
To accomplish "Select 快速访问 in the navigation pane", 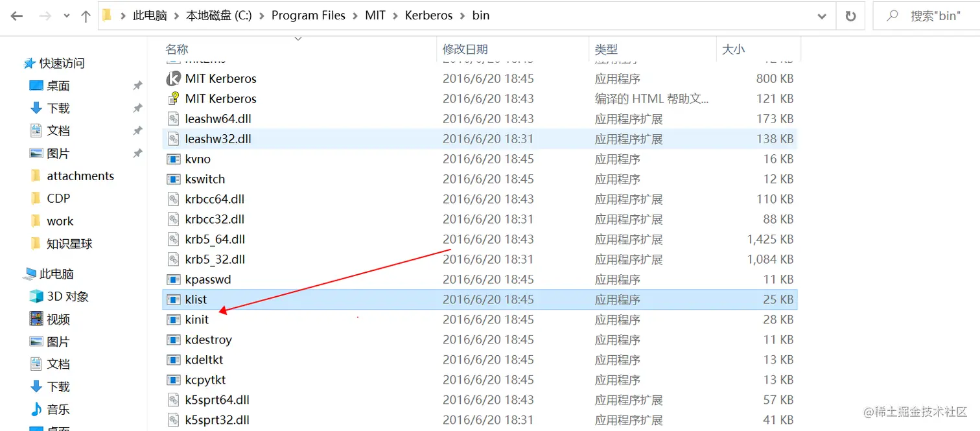I will [62, 64].
